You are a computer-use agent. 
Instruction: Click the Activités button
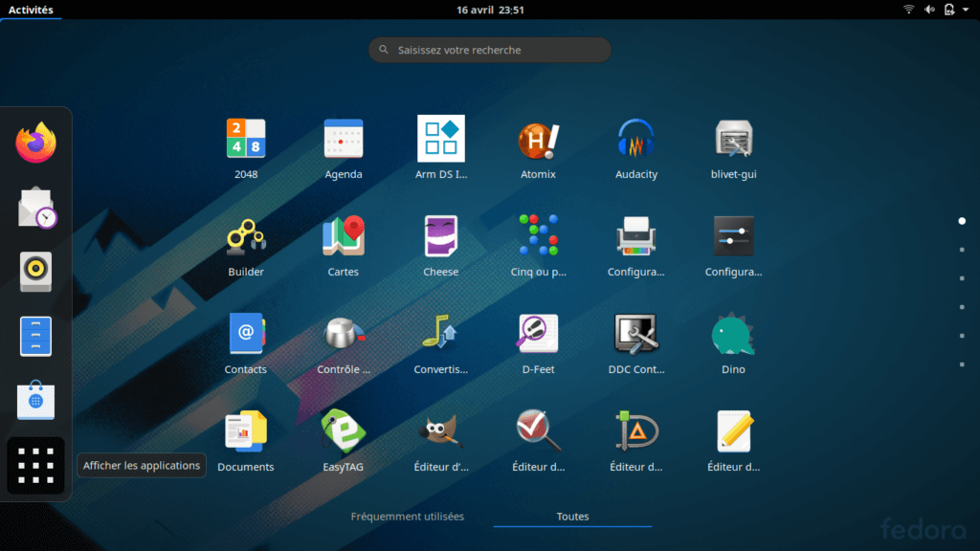click(x=31, y=10)
